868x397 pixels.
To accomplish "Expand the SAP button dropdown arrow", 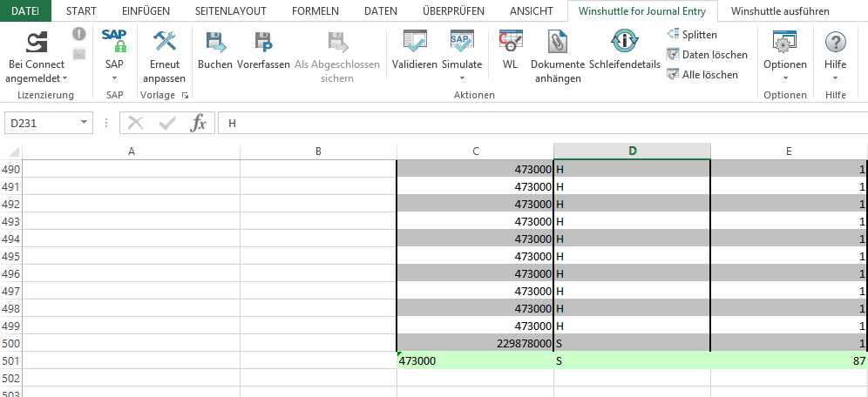I will coord(114,78).
